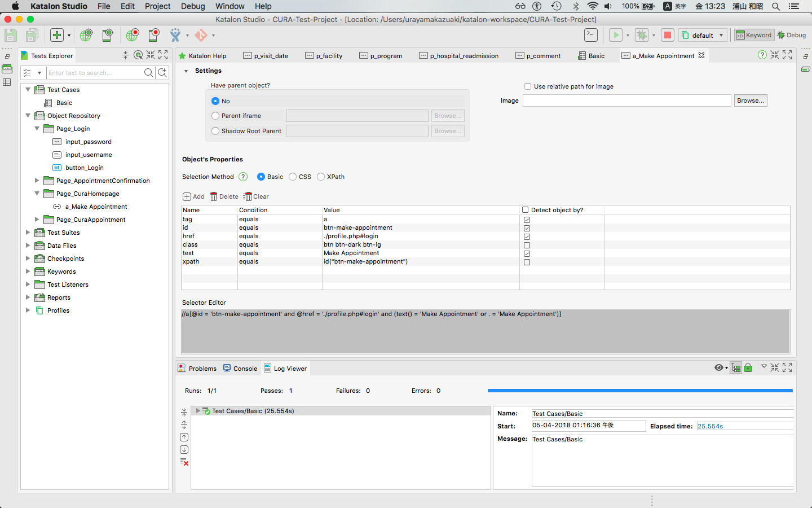Expand the Keywords node

point(28,271)
